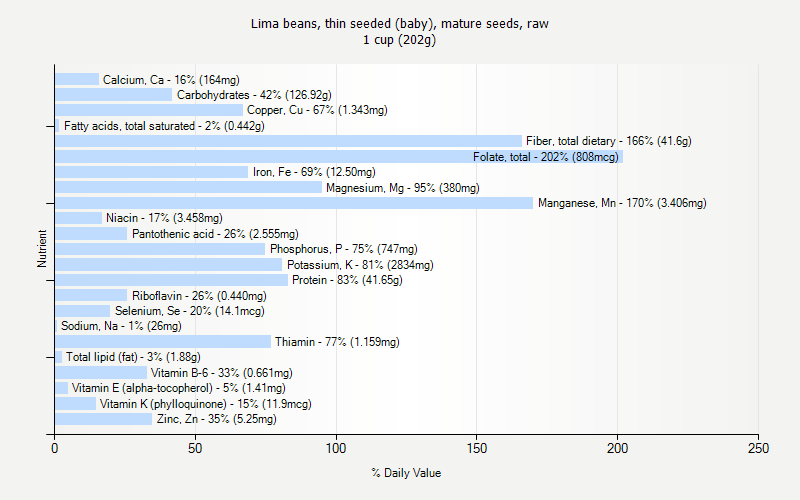The image size is (800, 500).
Task: Click the Carbohydrates 42% label
Action: pyautogui.click(x=254, y=95)
